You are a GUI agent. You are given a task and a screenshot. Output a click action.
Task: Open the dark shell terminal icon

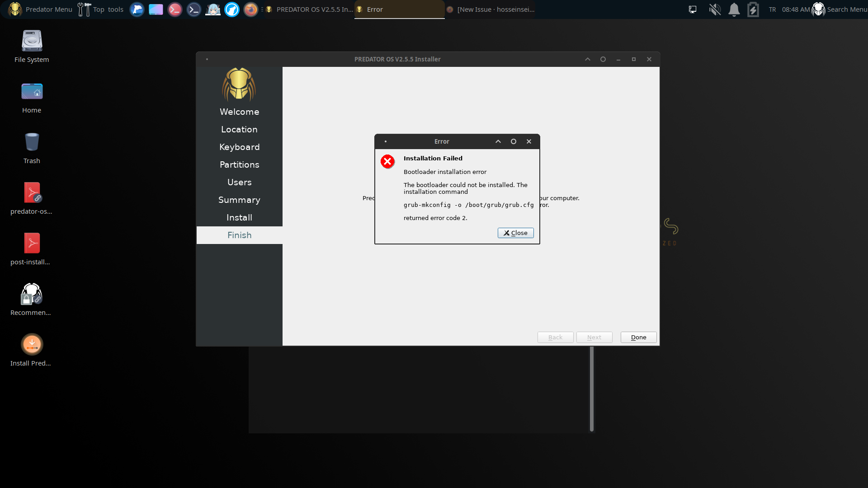coord(193,9)
